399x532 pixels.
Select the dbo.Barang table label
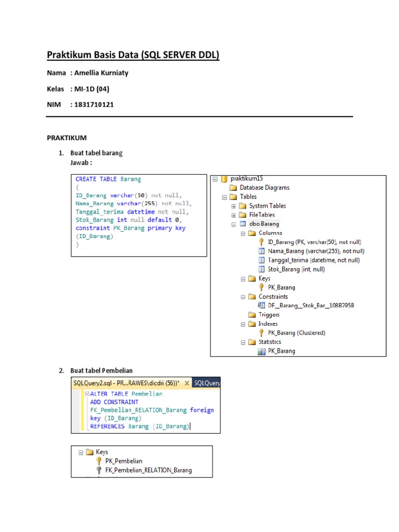coord(264,224)
